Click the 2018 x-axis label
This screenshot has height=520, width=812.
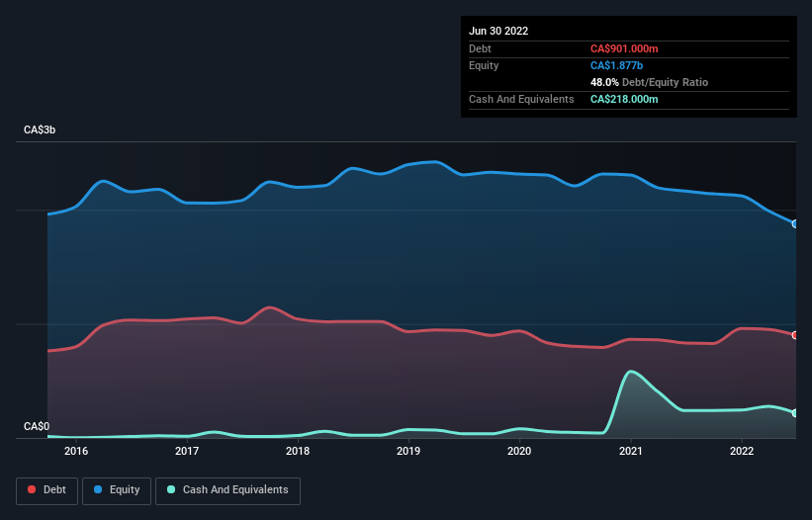pos(298,451)
